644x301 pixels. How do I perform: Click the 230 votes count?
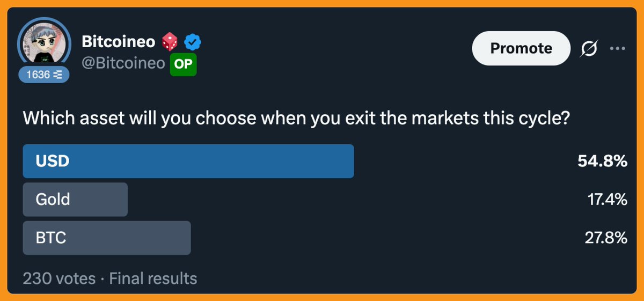coord(59,279)
